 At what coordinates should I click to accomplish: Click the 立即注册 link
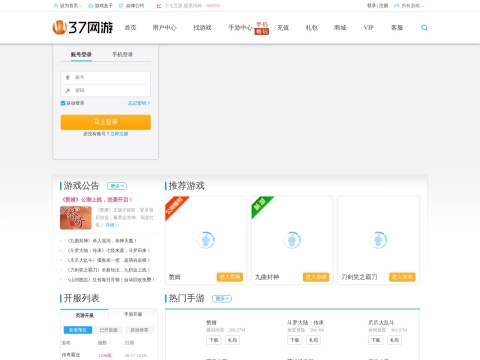(119, 134)
